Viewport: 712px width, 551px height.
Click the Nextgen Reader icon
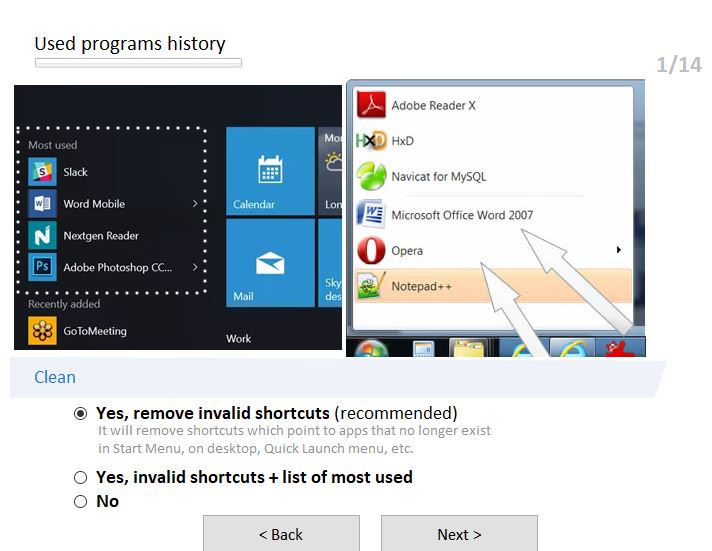[42, 235]
